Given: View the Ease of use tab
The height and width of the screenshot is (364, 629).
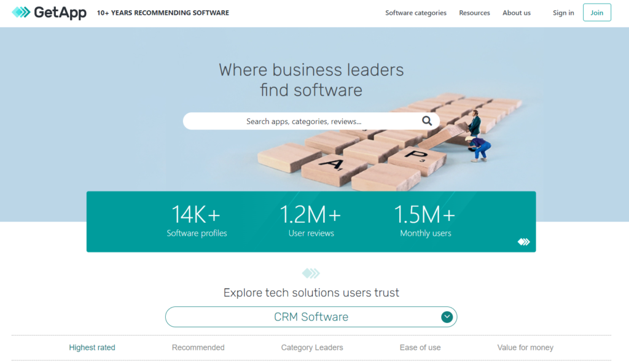Looking at the screenshot, I should pos(420,347).
